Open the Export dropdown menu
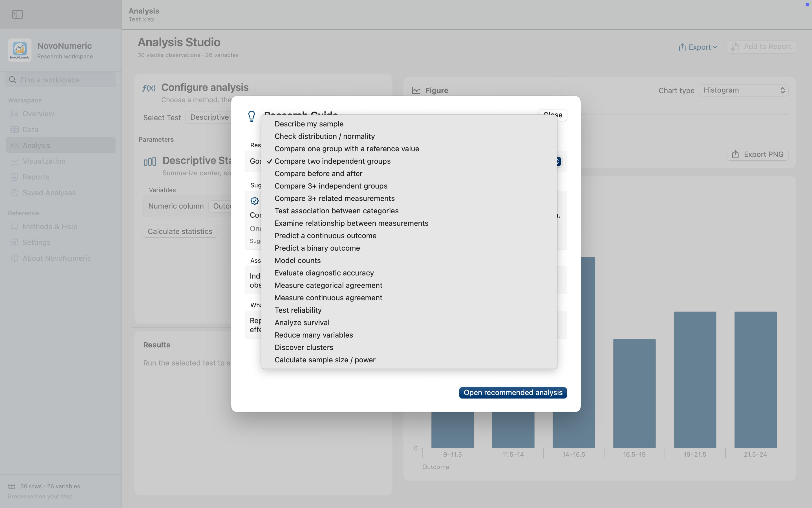Viewport: 812px width, 508px height. pyautogui.click(x=698, y=47)
